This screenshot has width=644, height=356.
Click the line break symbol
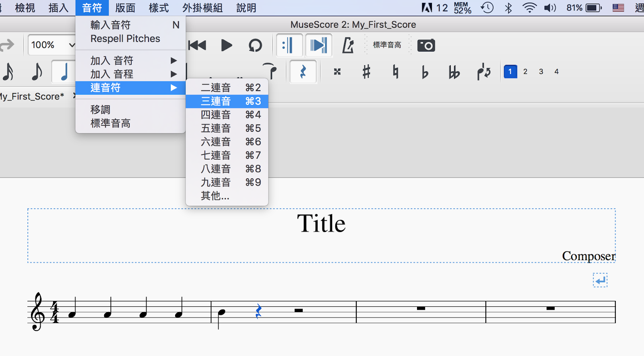[x=600, y=280]
